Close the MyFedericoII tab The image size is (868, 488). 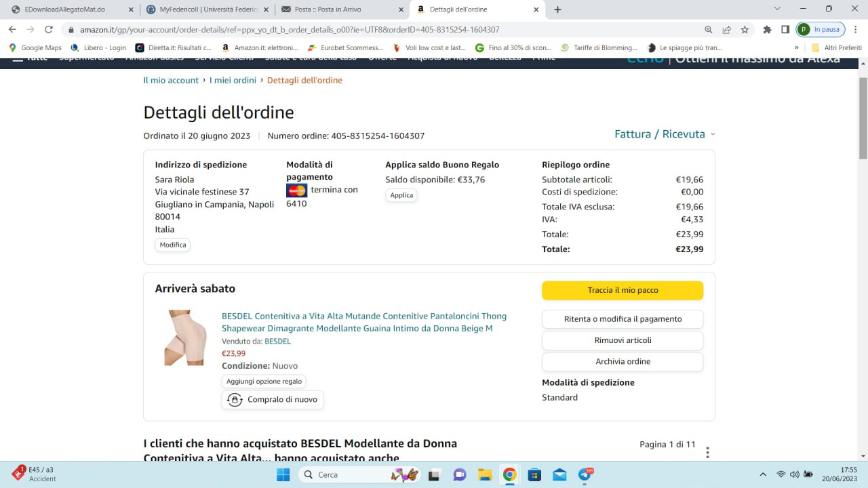(x=267, y=9)
